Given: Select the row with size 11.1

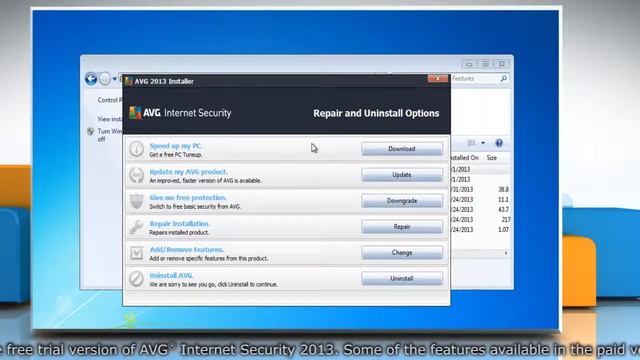Looking at the screenshot, I should point(480,200).
